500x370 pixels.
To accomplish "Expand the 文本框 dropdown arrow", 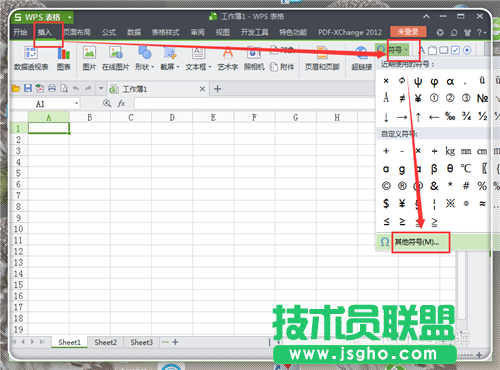I will 210,67.
